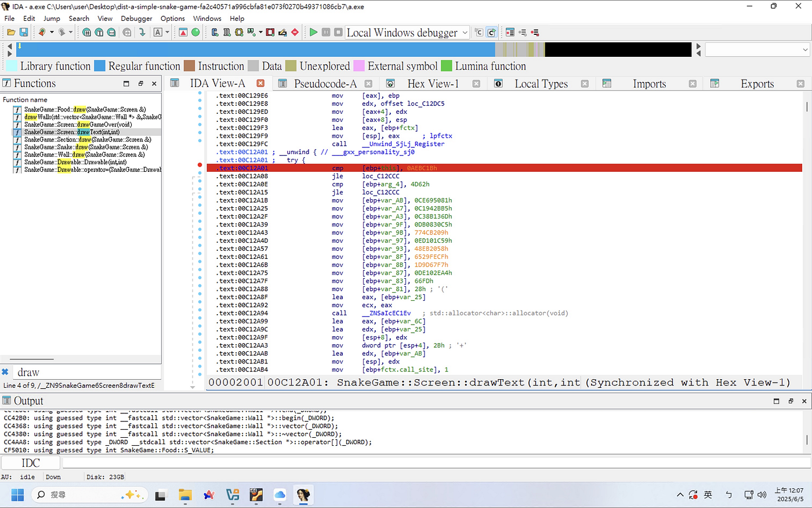Open the Search menu
The image size is (812, 508).
79,19
